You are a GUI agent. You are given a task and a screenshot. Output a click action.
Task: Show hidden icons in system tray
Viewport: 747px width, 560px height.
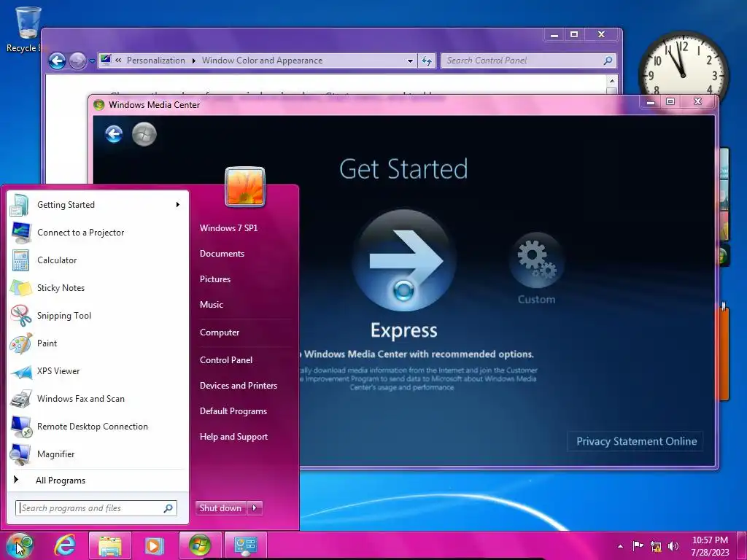[620, 546]
